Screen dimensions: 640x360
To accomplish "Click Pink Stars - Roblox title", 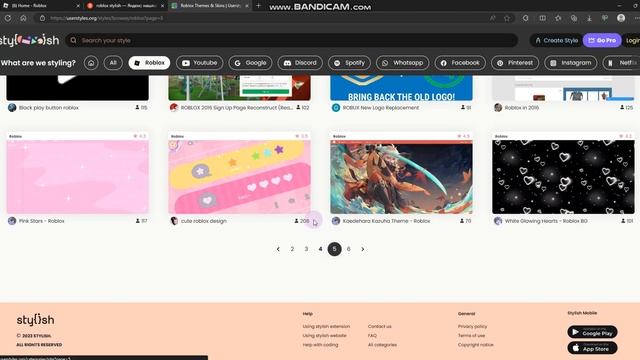I will point(42,221).
